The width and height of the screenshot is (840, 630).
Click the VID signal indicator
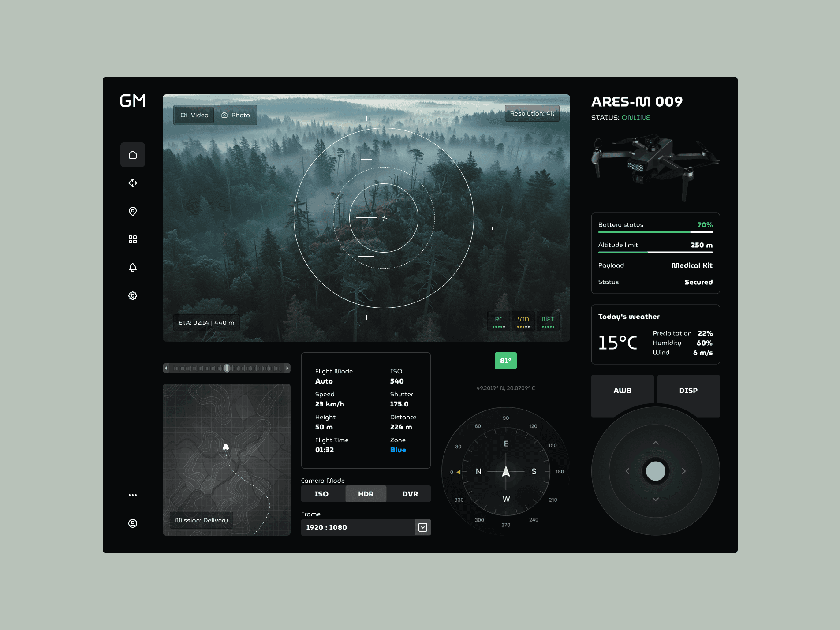point(523,321)
